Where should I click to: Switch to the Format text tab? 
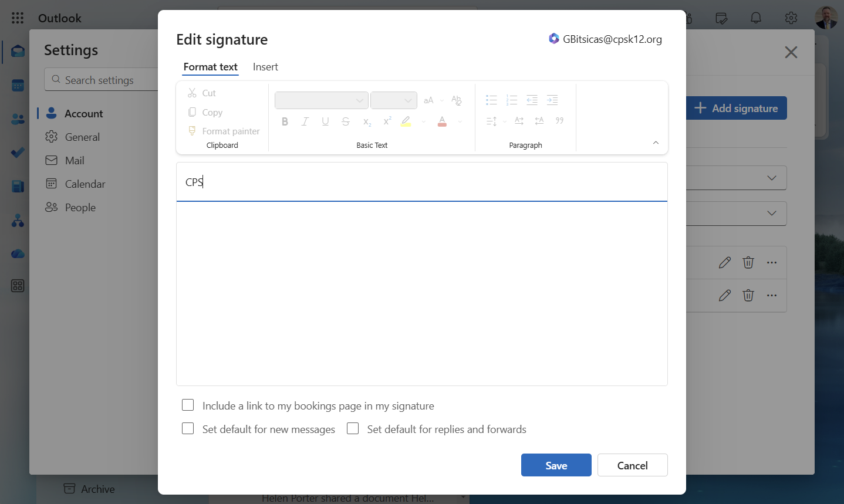point(210,67)
